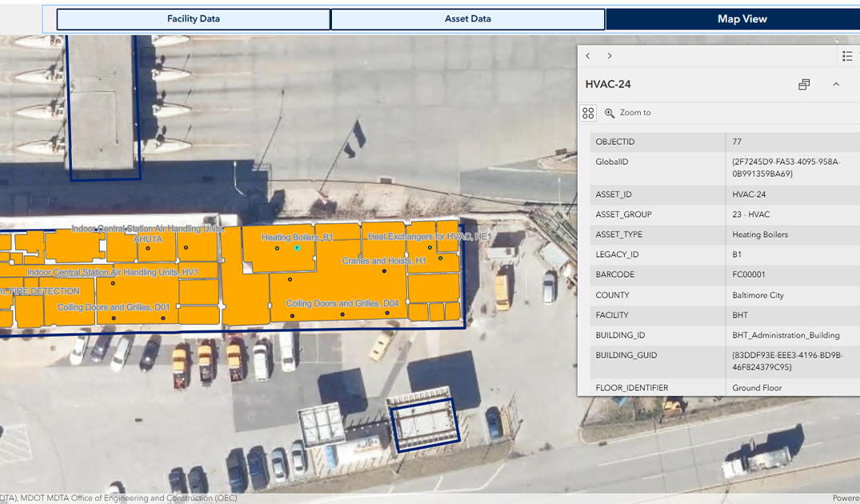Click the browse clustered features icon
The width and height of the screenshot is (860, 504).
588,113
